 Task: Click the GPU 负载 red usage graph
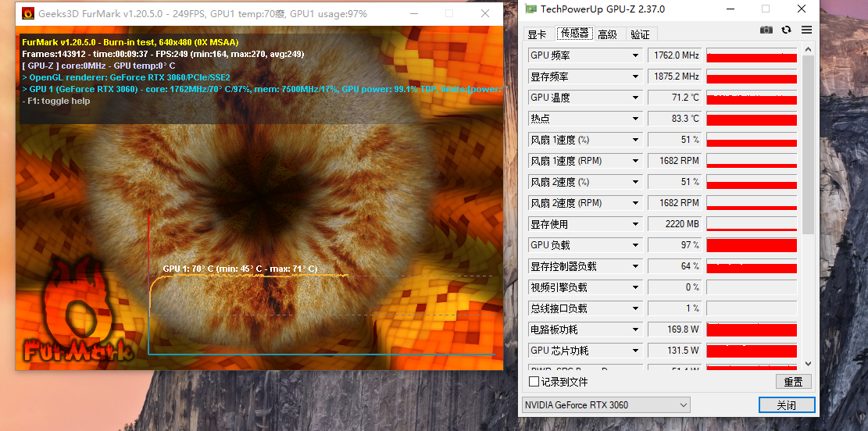(x=752, y=245)
